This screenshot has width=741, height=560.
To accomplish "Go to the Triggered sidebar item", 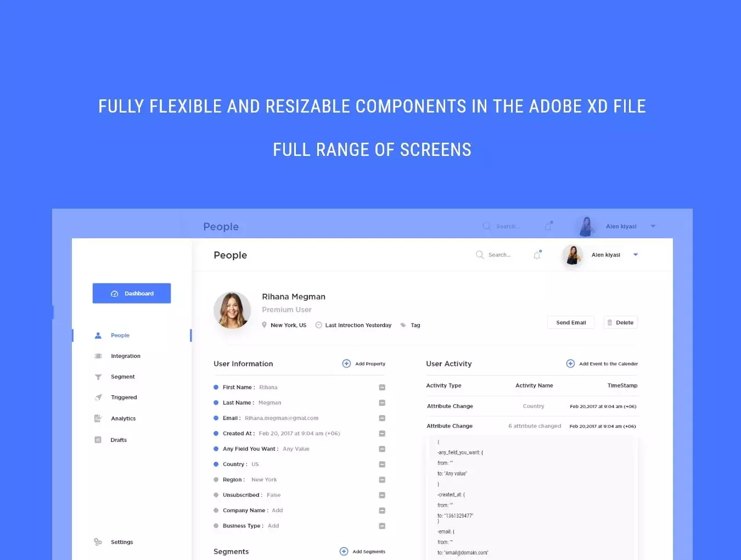I will coord(124,397).
